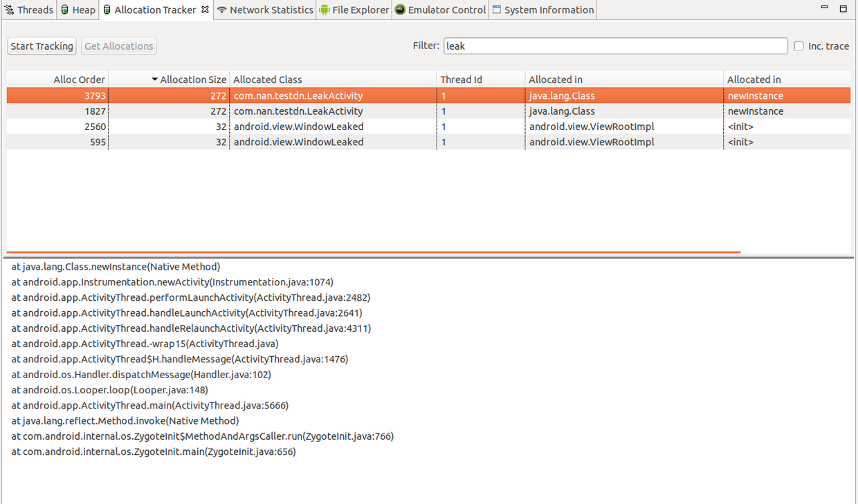Click MethodAndArgsCaller.run trace line
Viewport: 858px width, 504px height.
[203, 436]
